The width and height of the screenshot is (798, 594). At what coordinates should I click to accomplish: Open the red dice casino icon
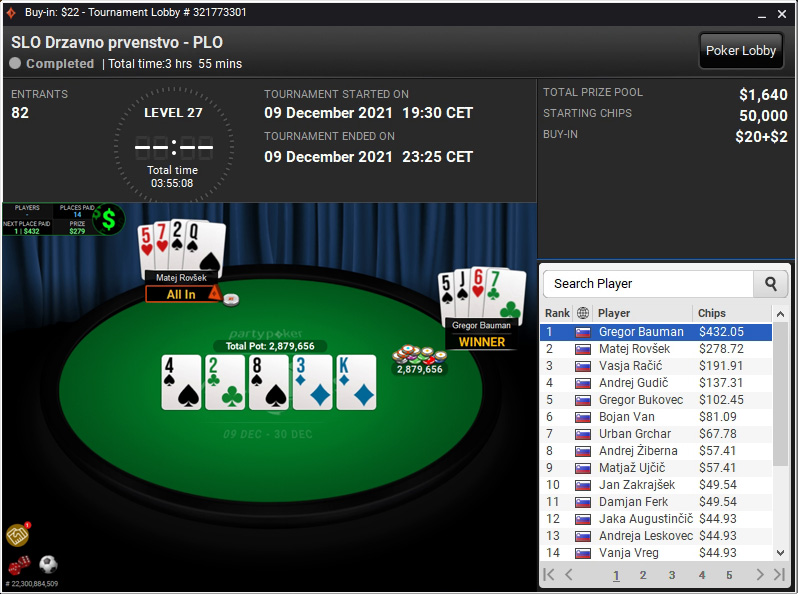click(x=19, y=565)
